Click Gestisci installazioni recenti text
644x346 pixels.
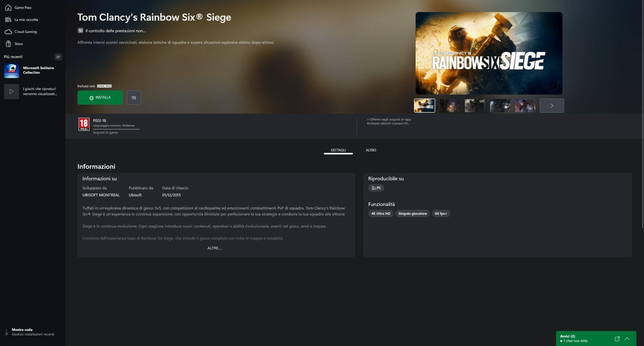(33, 334)
